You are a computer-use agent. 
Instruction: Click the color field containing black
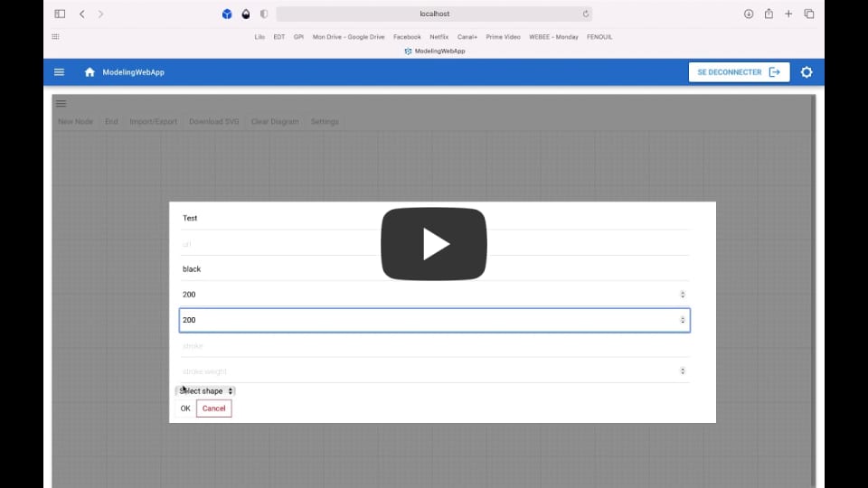pyautogui.click(x=435, y=269)
